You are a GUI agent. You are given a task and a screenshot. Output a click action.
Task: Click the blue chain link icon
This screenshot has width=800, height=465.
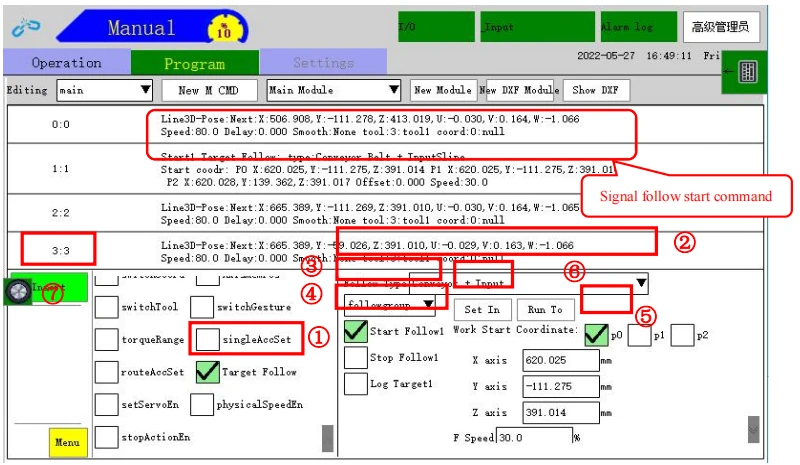(26, 27)
